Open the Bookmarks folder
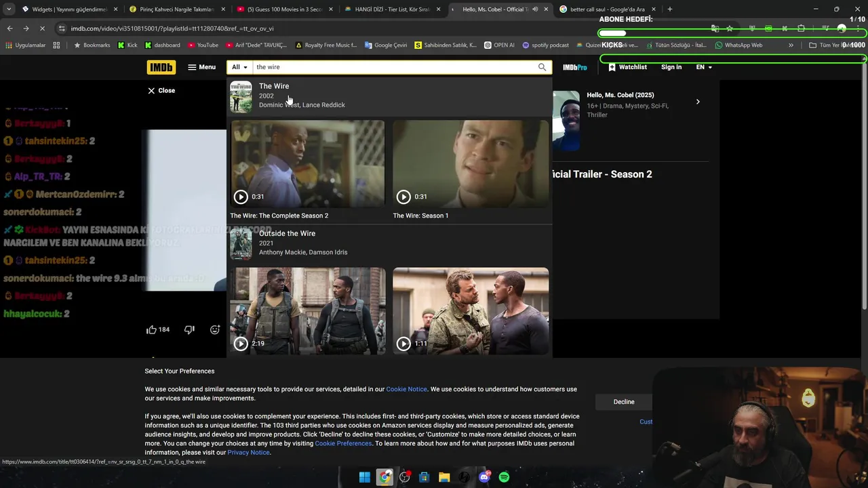This screenshot has height=488, width=868. click(x=92, y=45)
